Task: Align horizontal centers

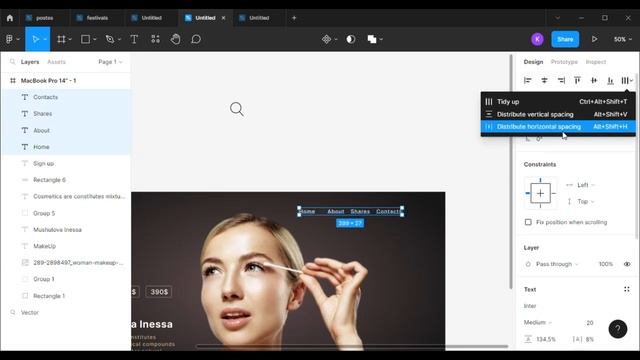Action: [x=544, y=80]
